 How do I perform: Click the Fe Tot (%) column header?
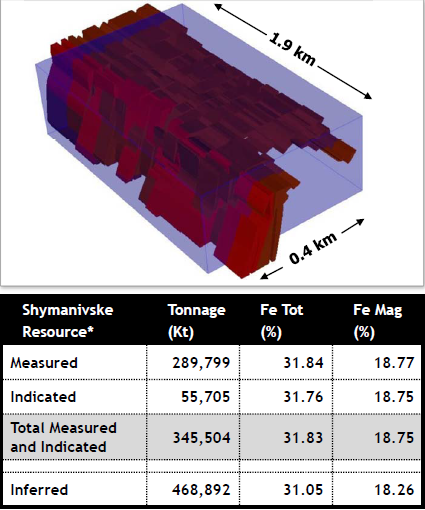pos(282,321)
